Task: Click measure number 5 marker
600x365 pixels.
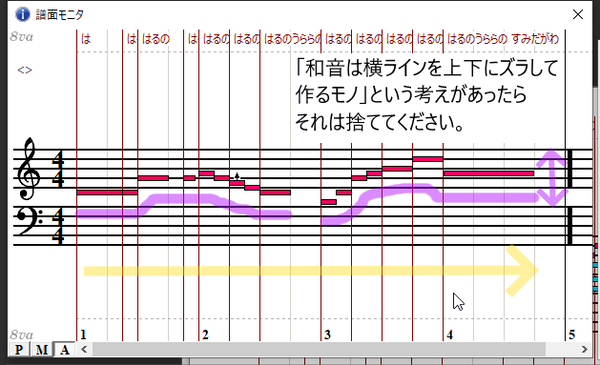Action: click(572, 335)
